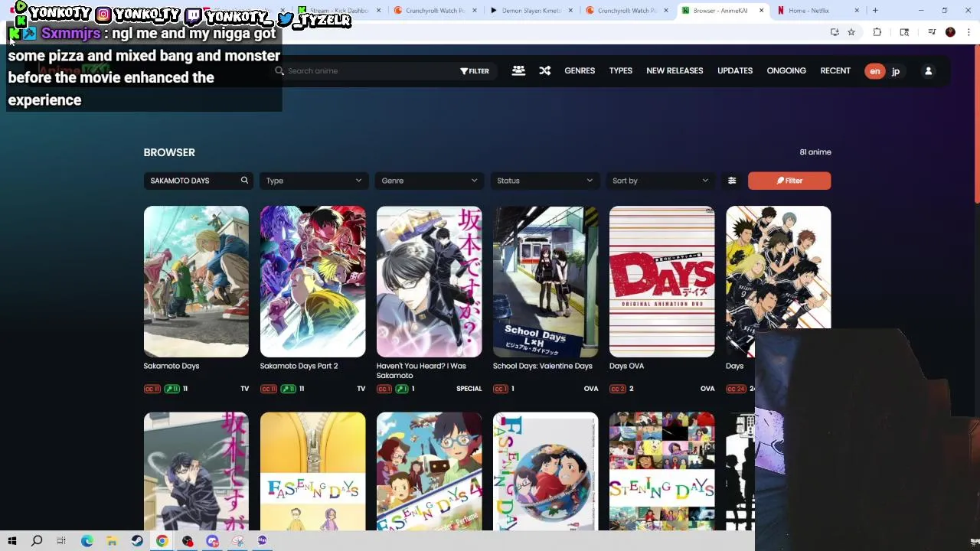The width and height of the screenshot is (980, 551).
Task: Expand the Status dropdown
Action: point(545,181)
